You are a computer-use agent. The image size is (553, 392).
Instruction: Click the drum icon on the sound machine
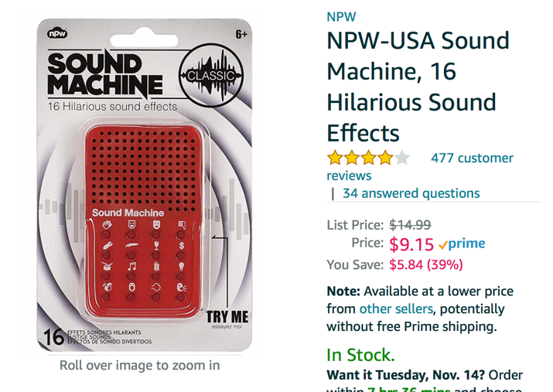(x=106, y=267)
